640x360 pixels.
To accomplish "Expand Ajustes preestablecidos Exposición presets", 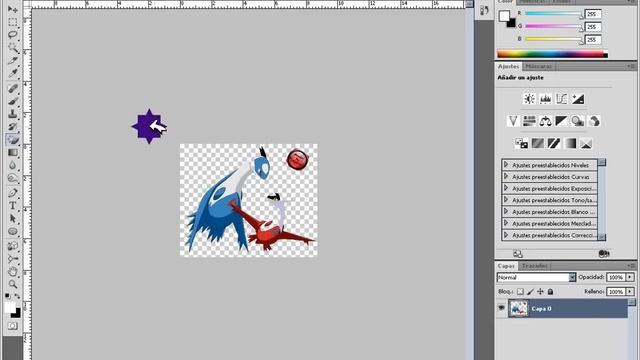I will pos(506,188).
